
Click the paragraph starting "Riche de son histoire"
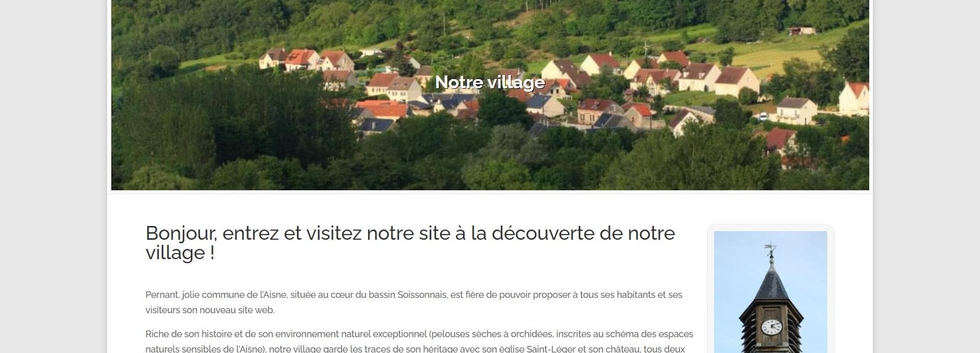(x=419, y=341)
